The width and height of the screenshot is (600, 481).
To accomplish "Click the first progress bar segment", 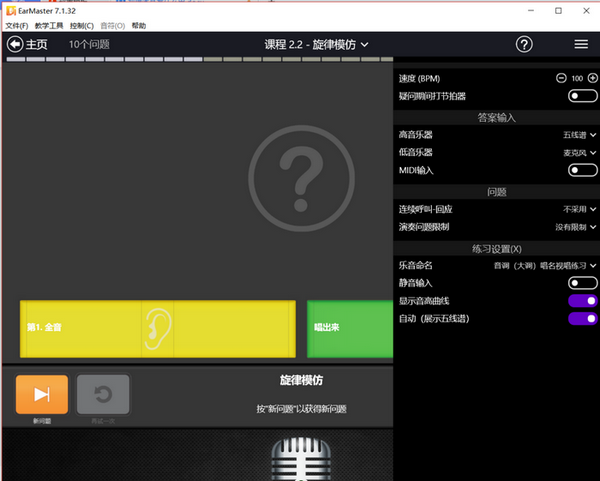I will [16, 59].
